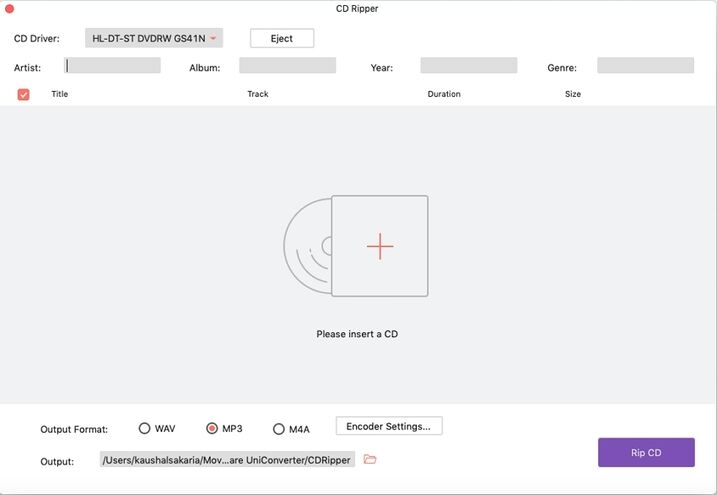Select MP3 output format
This screenshot has height=495, width=717.
pos(212,428)
